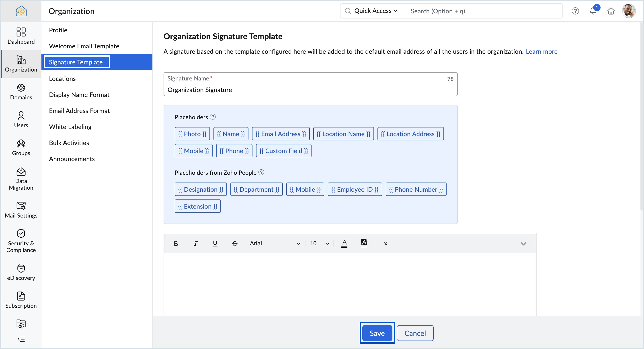Open Security & Compliance section
Viewport: 644px width, 349px height.
(x=21, y=241)
